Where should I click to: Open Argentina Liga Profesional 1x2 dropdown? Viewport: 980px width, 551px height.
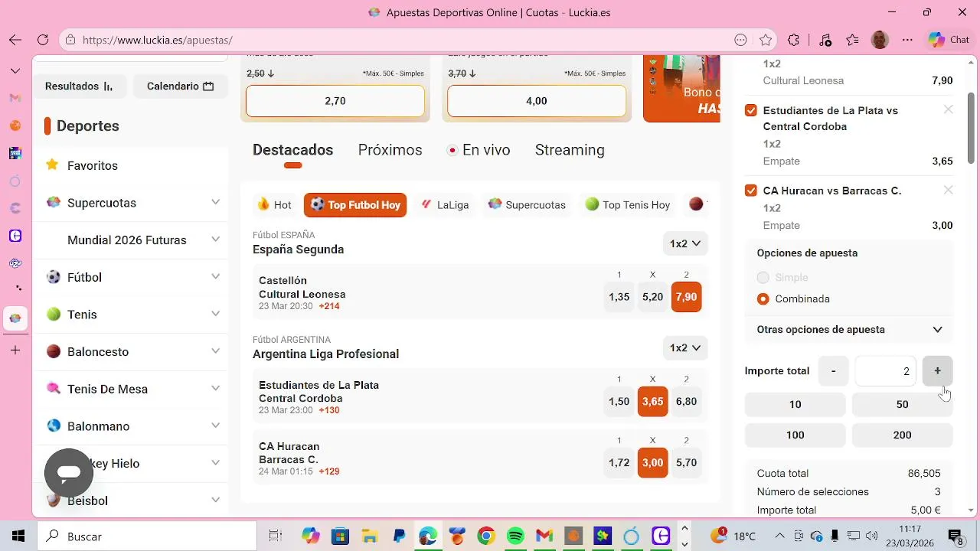click(x=685, y=347)
